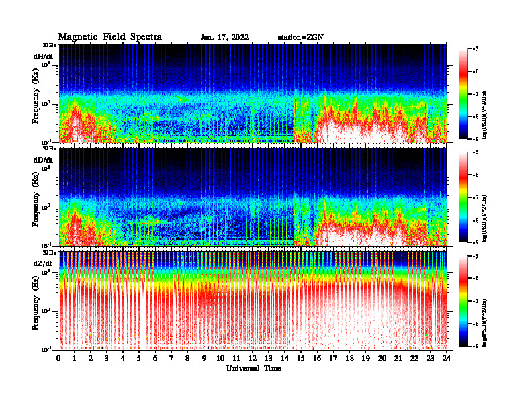
Task: Click hour tick label "2" on time axis
Action: click(91, 359)
